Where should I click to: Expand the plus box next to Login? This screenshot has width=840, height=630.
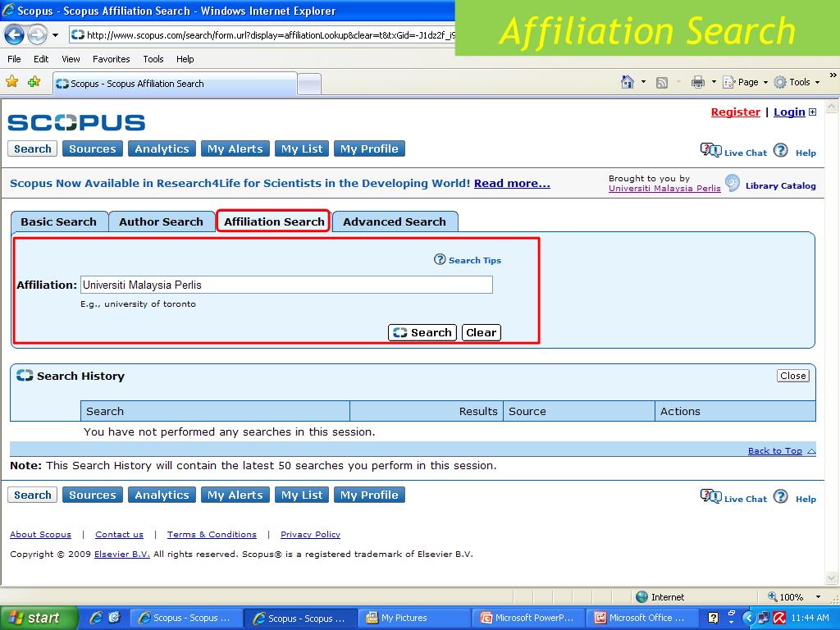tap(813, 112)
